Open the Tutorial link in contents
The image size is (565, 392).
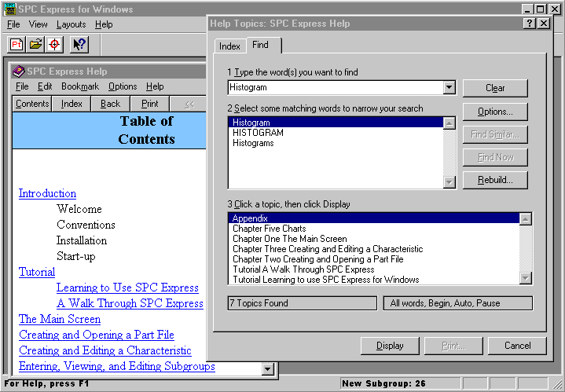click(x=37, y=272)
